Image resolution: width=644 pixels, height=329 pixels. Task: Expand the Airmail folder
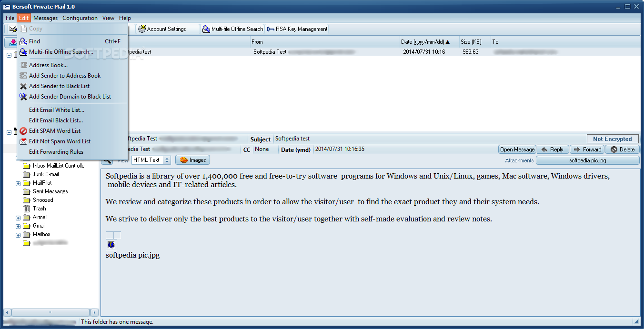pyautogui.click(x=18, y=218)
